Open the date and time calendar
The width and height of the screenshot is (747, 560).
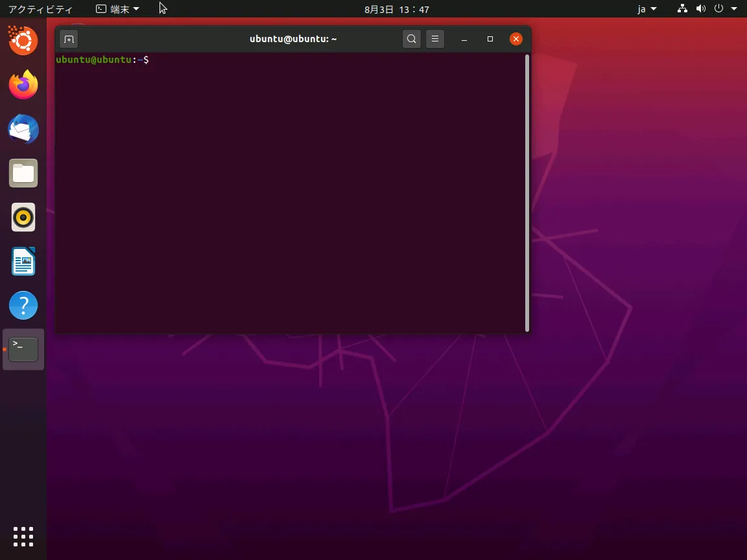[x=396, y=9]
